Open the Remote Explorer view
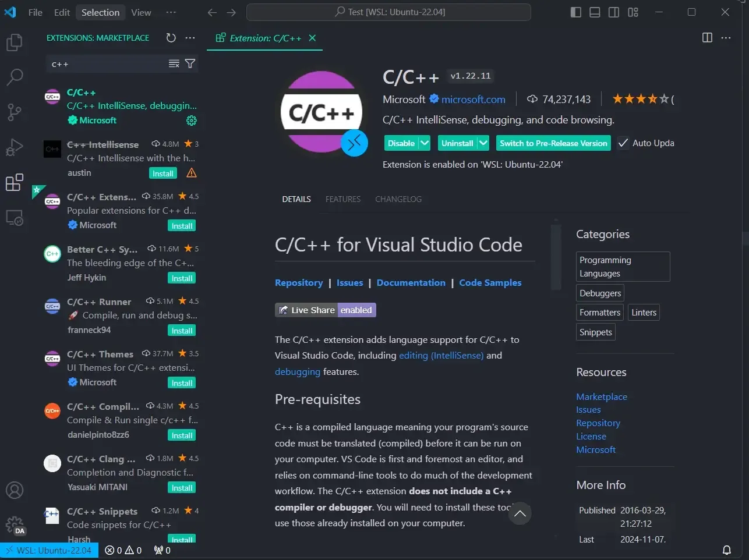This screenshot has height=560, width=749. [x=15, y=217]
